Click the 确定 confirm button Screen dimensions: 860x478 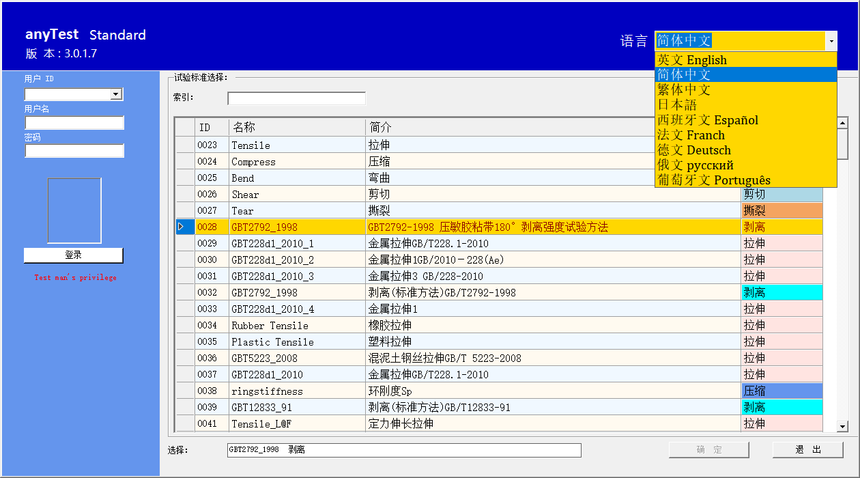[709, 450]
